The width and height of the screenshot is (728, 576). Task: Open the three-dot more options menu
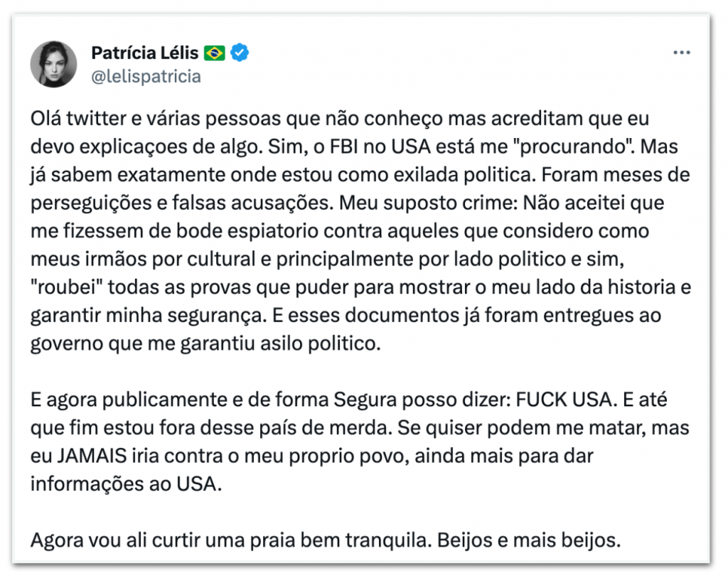pos(682,53)
